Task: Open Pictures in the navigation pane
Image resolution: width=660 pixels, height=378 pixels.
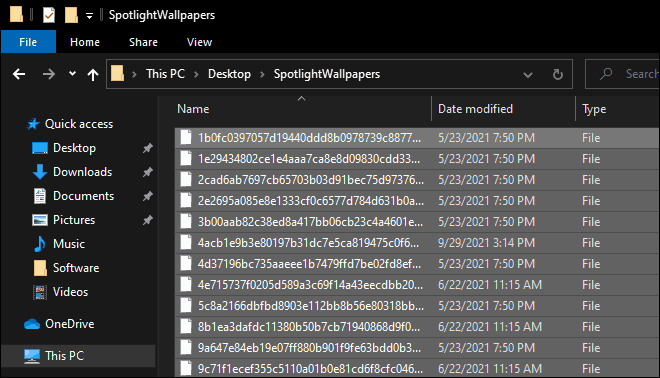Action: click(x=74, y=220)
